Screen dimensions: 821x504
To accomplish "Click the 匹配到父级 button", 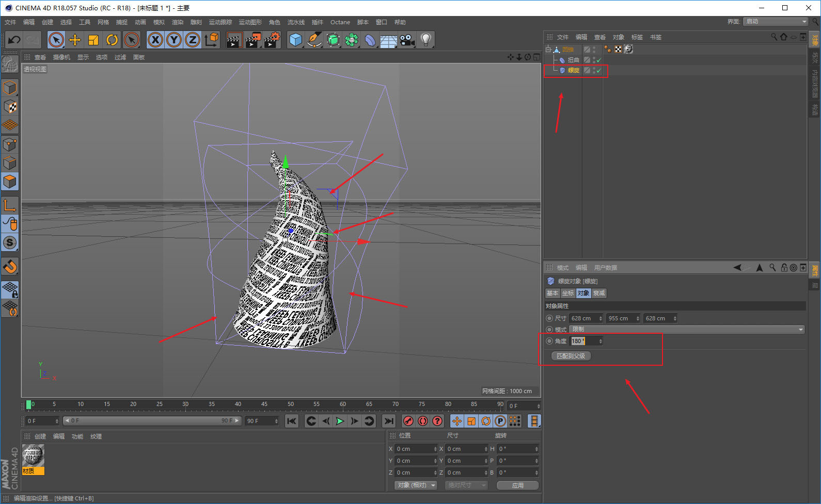I will tap(571, 356).
